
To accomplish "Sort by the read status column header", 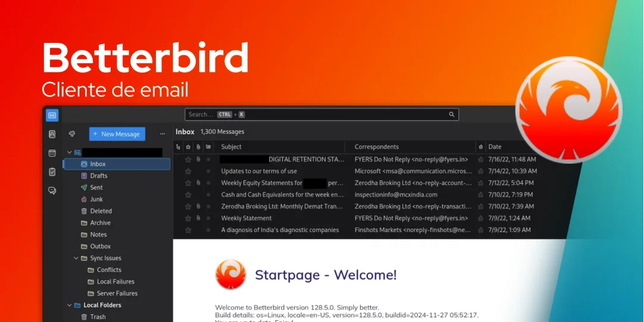I will [208, 146].
